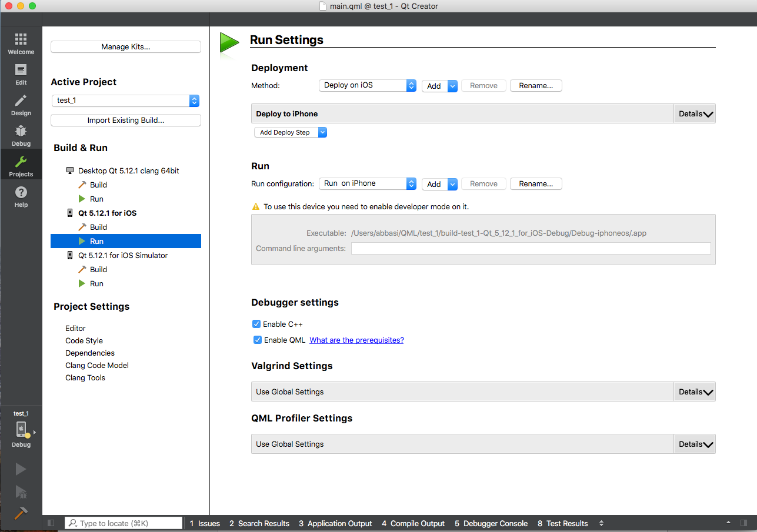This screenshot has height=532, width=757.
Task: Open the Application Output pane
Action: point(335,523)
